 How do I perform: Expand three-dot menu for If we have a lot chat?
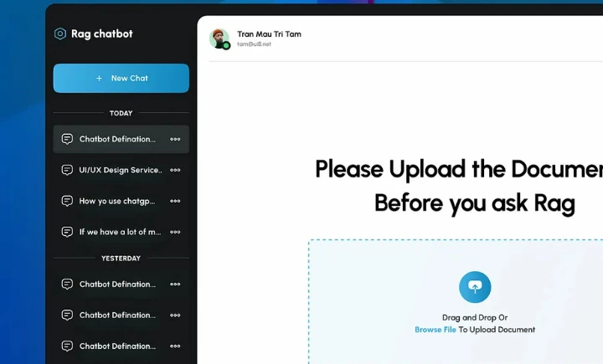pyautogui.click(x=175, y=232)
